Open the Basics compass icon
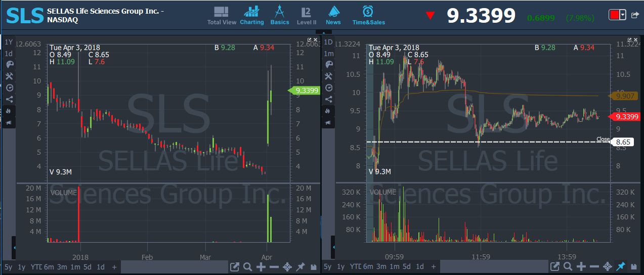Viewport: 644px width, 275px height. [x=279, y=16]
